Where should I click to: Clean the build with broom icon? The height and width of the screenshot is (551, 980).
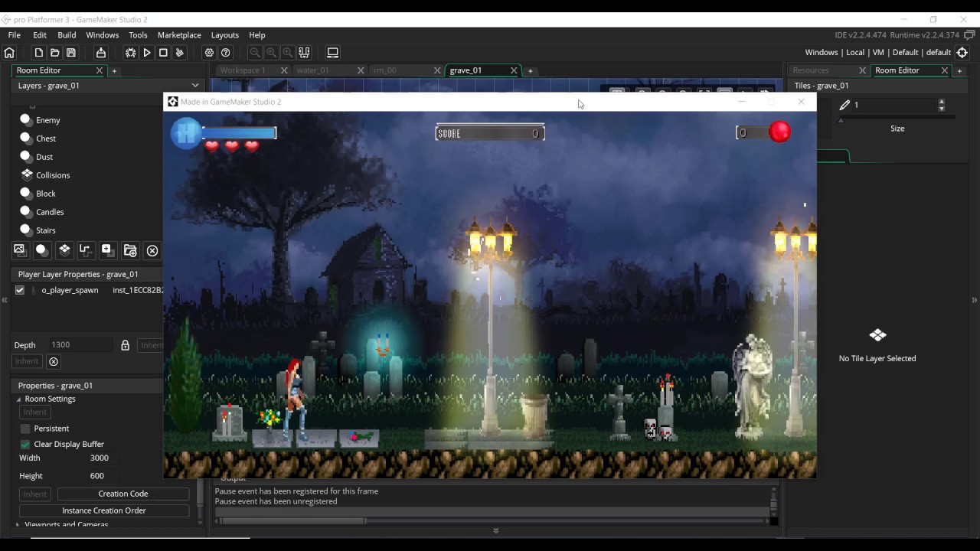pyautogui.click(x=180, y=53)
